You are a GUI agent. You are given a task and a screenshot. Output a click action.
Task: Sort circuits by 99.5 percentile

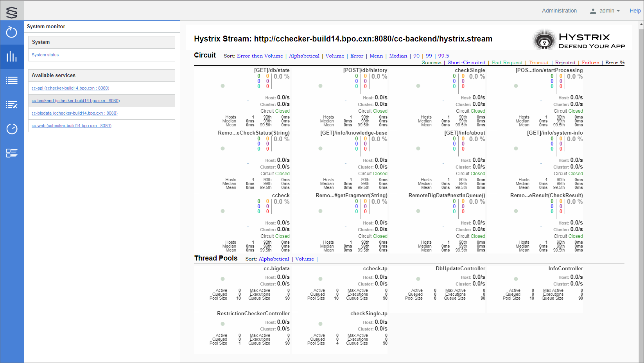click(x=443, y=56)
